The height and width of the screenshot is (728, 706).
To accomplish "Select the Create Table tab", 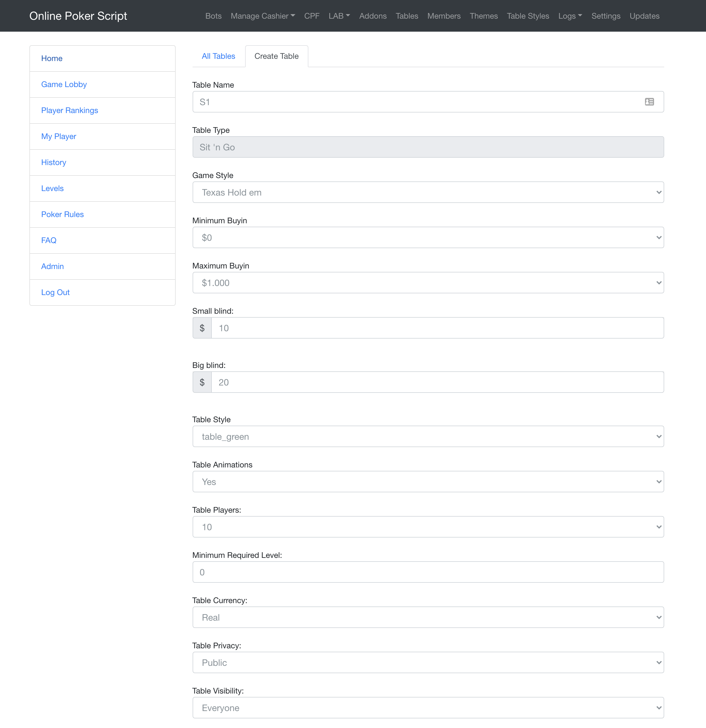I will [276, 56].
